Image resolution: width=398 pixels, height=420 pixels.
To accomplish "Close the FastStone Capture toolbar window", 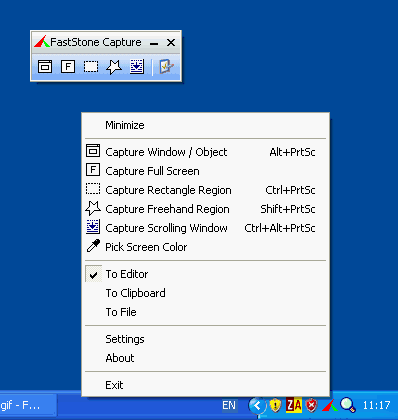I will (x=171, y=43).
